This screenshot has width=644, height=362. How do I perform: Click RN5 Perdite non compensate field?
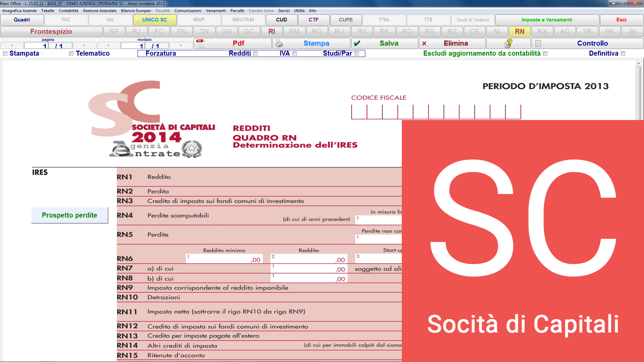378,239
